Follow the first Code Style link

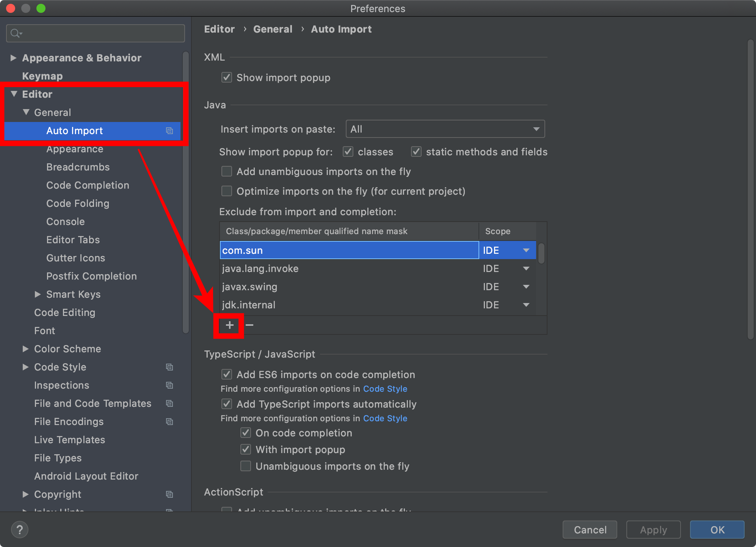point(385,389)
